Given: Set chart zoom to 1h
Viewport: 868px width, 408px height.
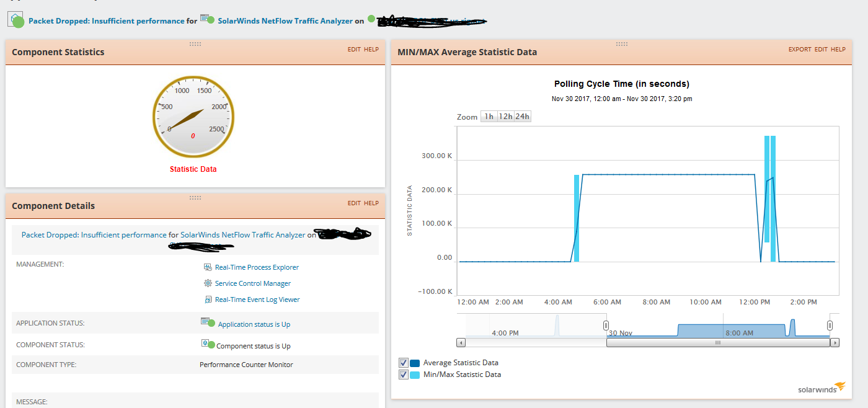Looking at the screenshot, I should 489,117.
